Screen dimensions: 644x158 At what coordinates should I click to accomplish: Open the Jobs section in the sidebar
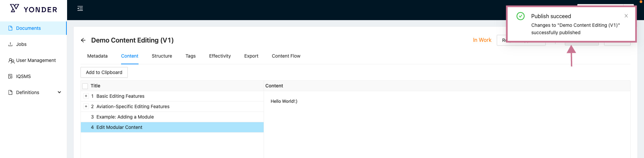coord(21,44)
